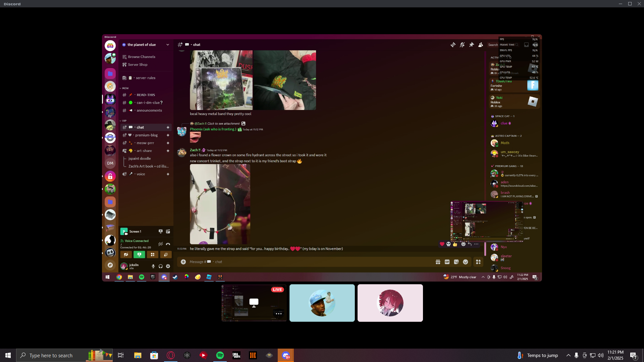Viewport: 644px width, 362px height.
Task: Open Server Shop
Action: click(138, 64)
